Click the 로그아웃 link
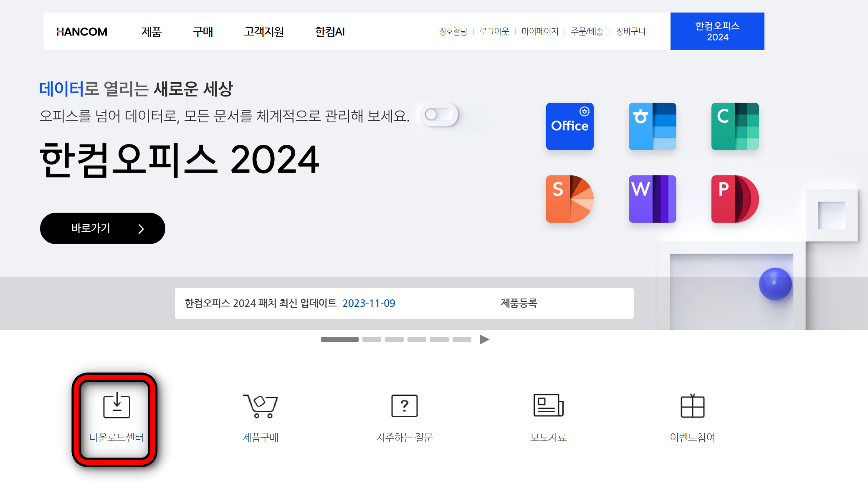Image resolution: width=868 pixels, height=481 pixels. point(494,31)
